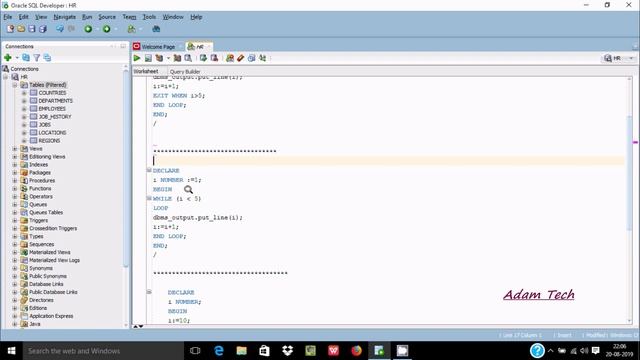Select the DEPARTMENTS table in tree
640x360 pixels.
[x=56, y=101]
